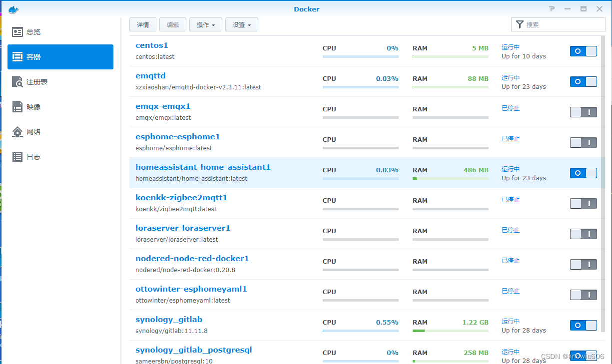Open the 网络 network section
The height and width of the screenshot is (364, 612).
click(x=60, y=132)
